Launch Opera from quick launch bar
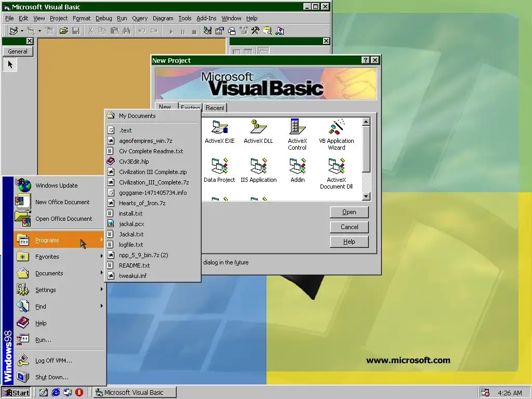 tap(79, 393)
